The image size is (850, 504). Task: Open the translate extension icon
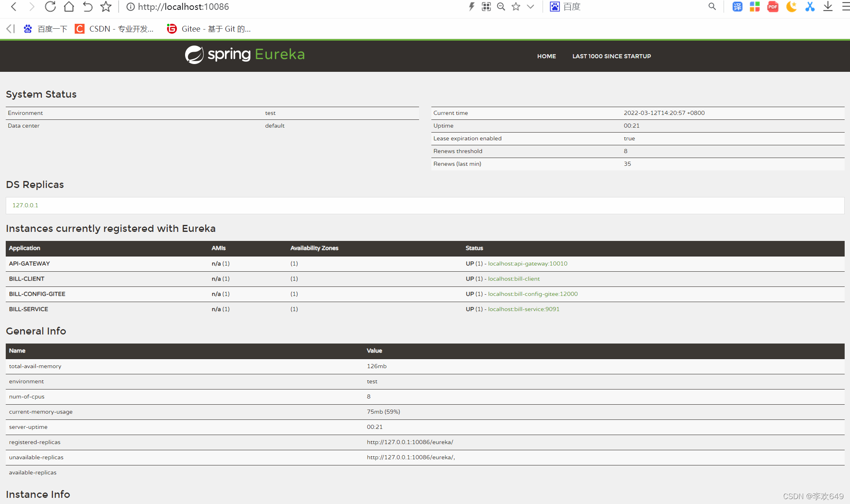pyautogui.click(x=738, y=7)
